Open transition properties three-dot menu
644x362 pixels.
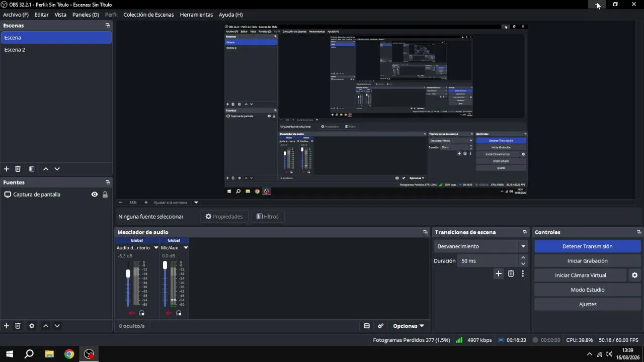pyautogui.click(x=523, y=274)
